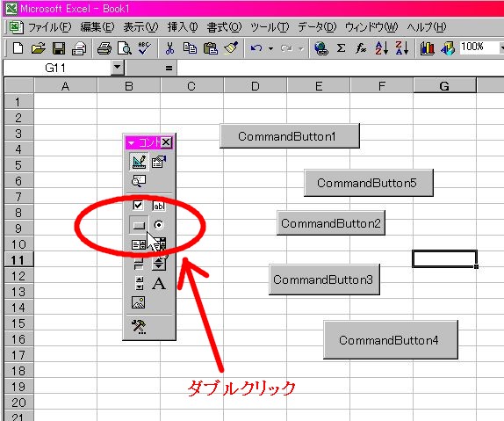Screen dimensions: 504x421
Task: Open the ヘルプ(H) menu
Action: 427,27
